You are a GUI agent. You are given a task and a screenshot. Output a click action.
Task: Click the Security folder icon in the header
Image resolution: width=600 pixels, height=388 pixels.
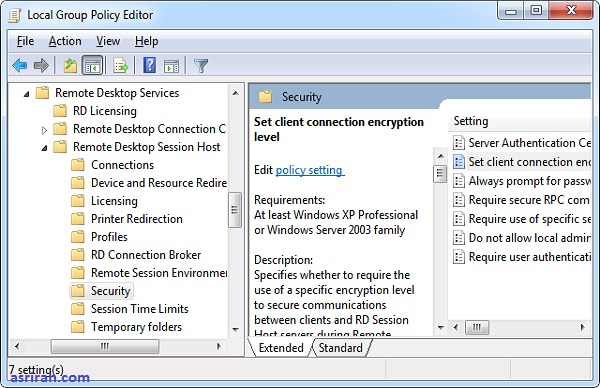265,97
